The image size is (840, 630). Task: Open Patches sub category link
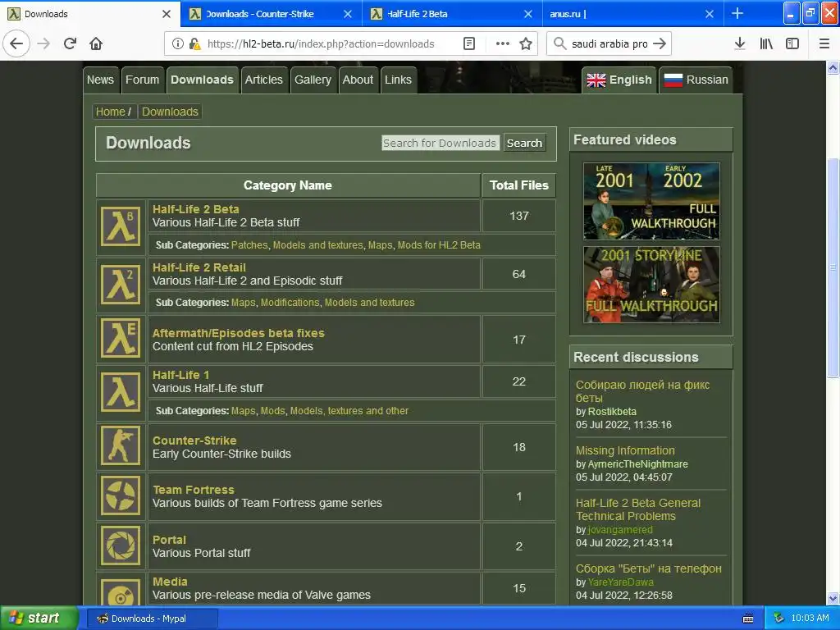(249, 244)
